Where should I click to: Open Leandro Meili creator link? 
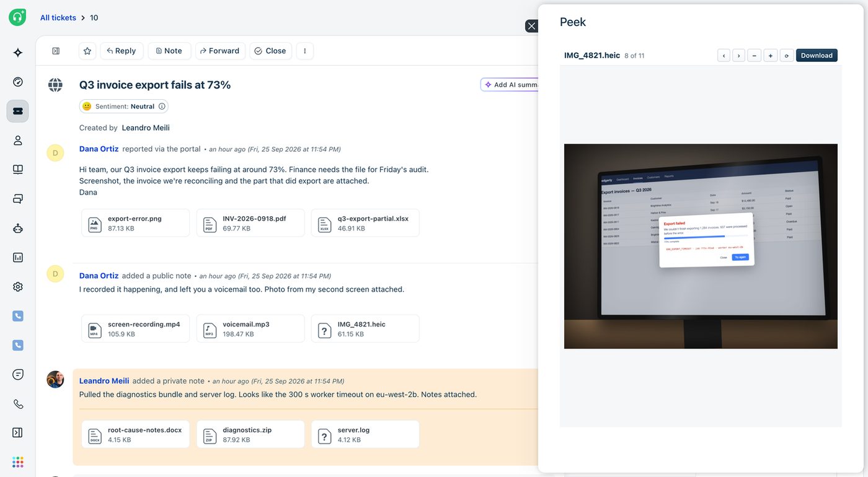(146, 128)
